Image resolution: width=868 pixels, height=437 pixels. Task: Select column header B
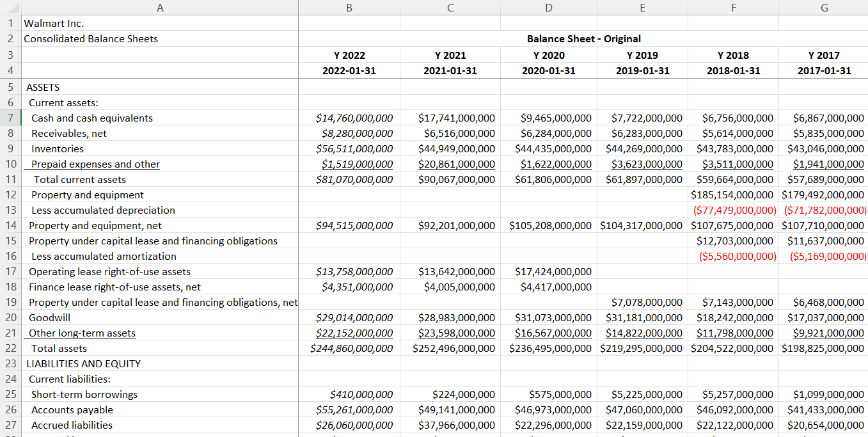(349, 7)
